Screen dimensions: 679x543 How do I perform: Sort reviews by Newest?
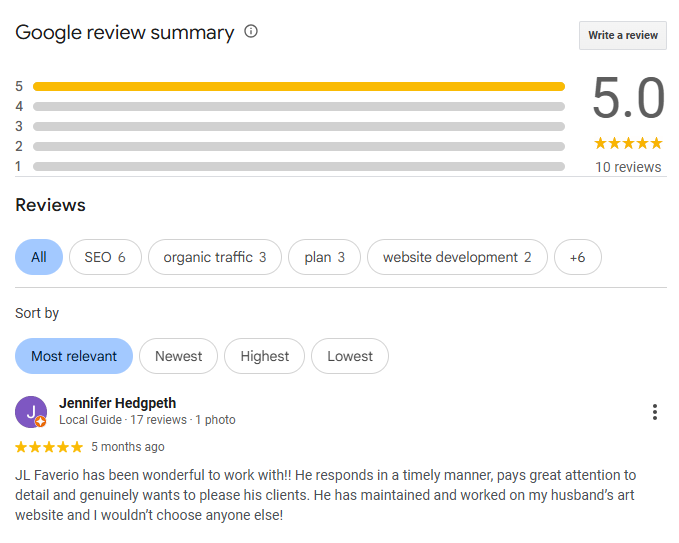click(x=179, y=356)
